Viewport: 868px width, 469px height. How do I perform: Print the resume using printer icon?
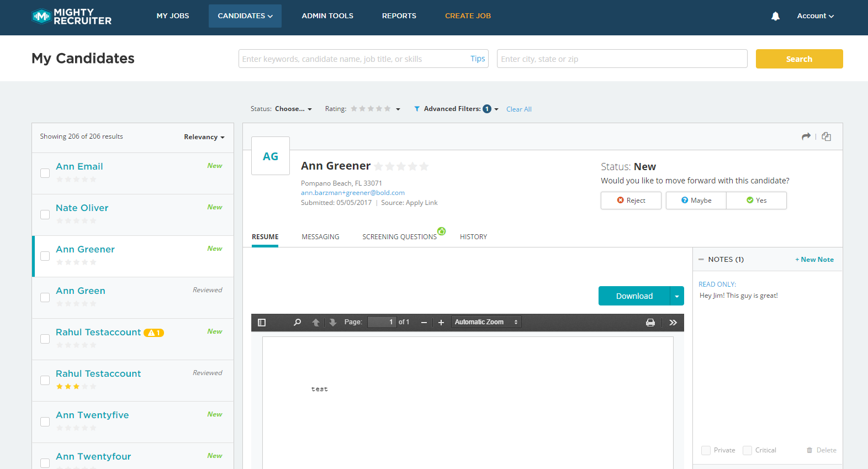(650, 323)
